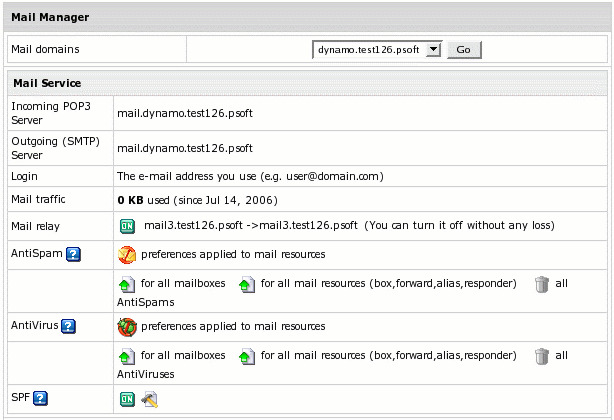Click the AntiSpam preferences icon
614x420 pixels.
(x=127, y=254)
